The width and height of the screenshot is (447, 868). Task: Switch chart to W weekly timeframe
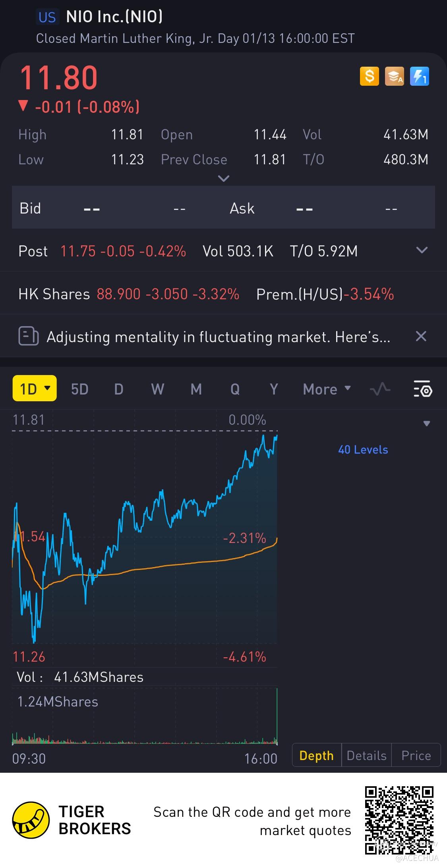coord(157,389)
